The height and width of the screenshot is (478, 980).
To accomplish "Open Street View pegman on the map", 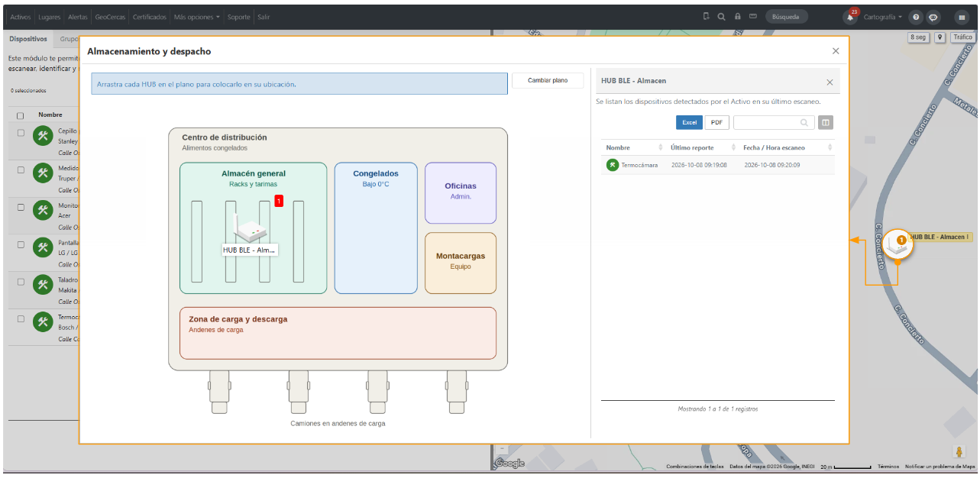I will point(959,452).
